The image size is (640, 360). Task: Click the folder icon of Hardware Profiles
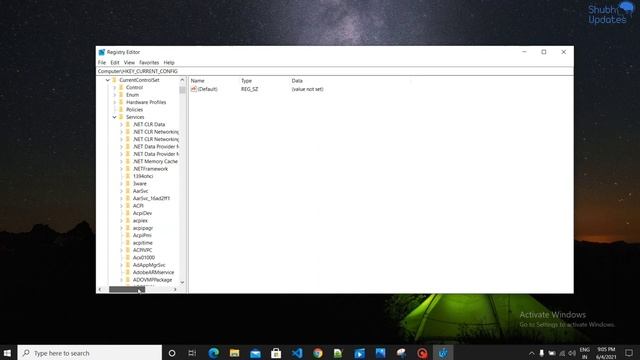pyautogui.click(x=121, y=102)
